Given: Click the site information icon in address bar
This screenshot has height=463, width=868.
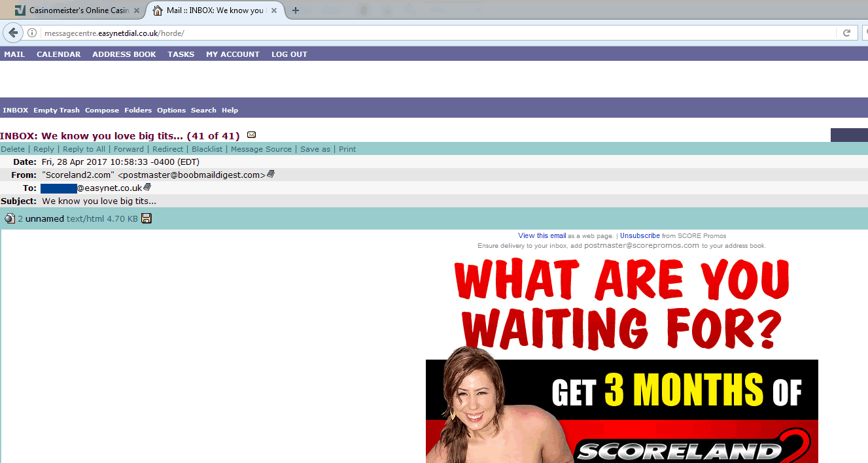Looking at the screenshot, I should 31,33.
